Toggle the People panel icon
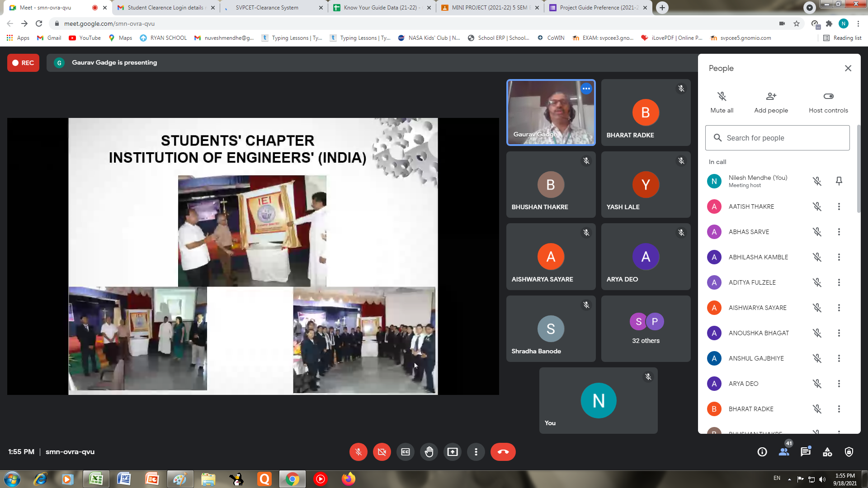The width and height of the screenshot is (868, 488). 784,452
